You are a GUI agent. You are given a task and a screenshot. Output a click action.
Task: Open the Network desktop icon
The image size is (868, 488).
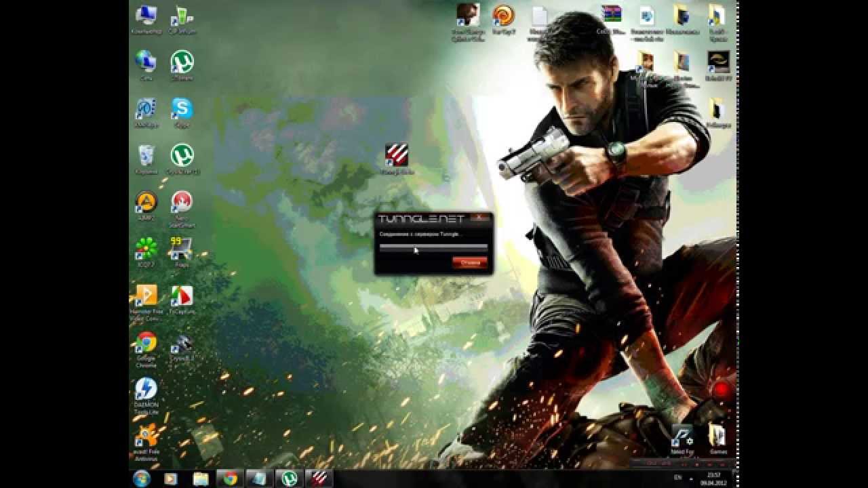point(146,66)
